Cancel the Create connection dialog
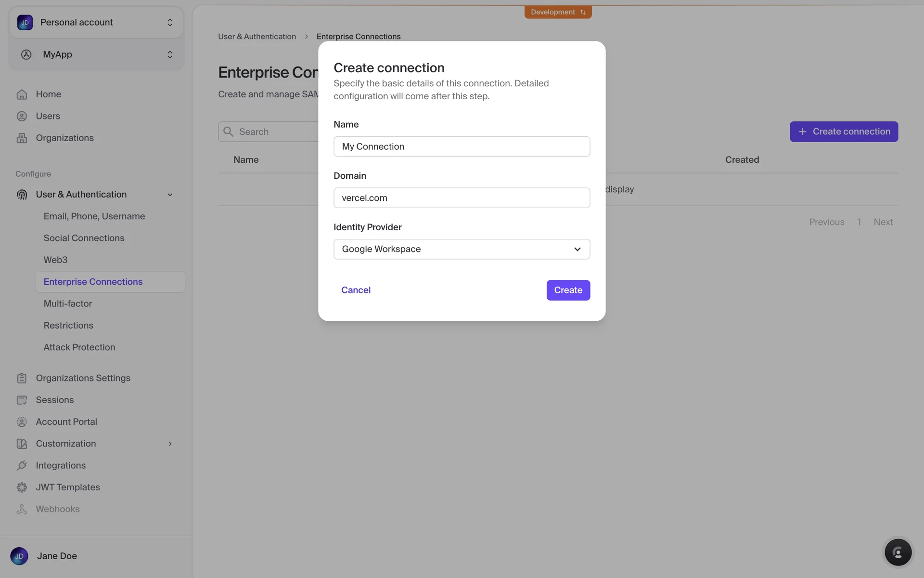The image size is (924, 578). point(356,290)
